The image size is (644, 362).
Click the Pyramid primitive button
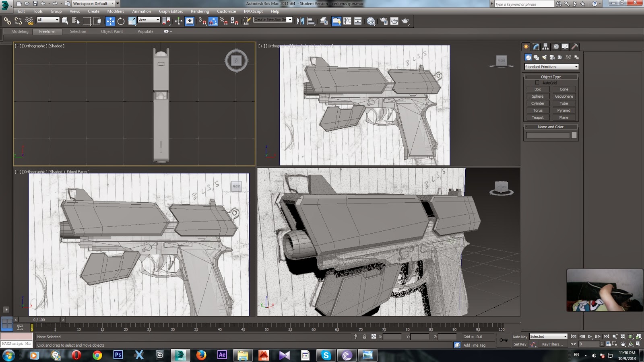coord(564,110)
